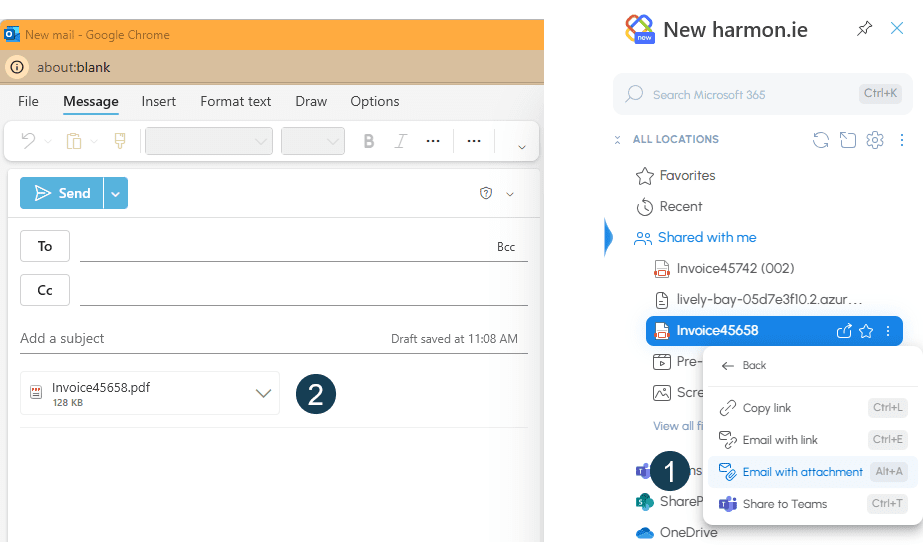
Task: Open more formatting options ellipsis
Action: [x=433, y=141]
